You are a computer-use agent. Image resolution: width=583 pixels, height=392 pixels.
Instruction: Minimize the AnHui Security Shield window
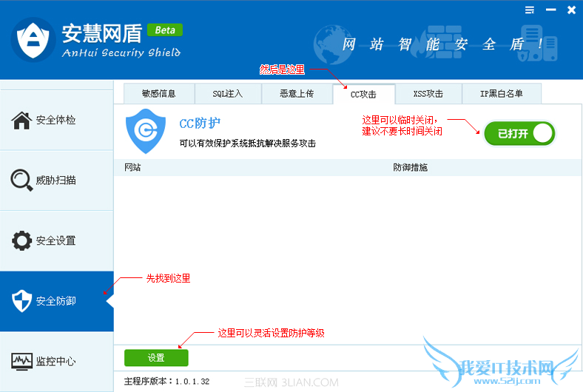tap(550, 10)
